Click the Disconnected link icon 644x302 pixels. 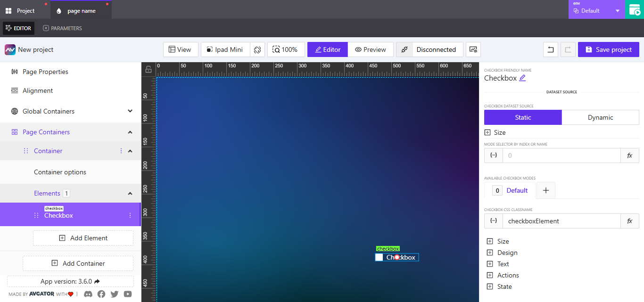tap(404, 49)
